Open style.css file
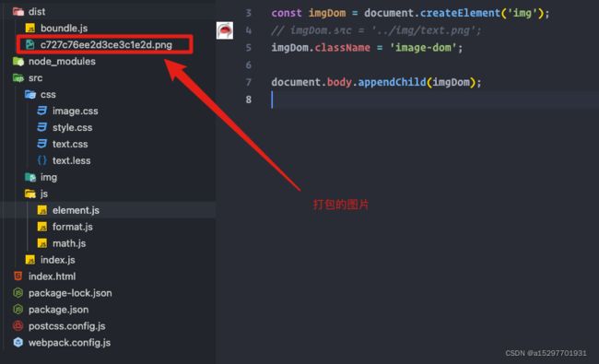 coord(72,127)
